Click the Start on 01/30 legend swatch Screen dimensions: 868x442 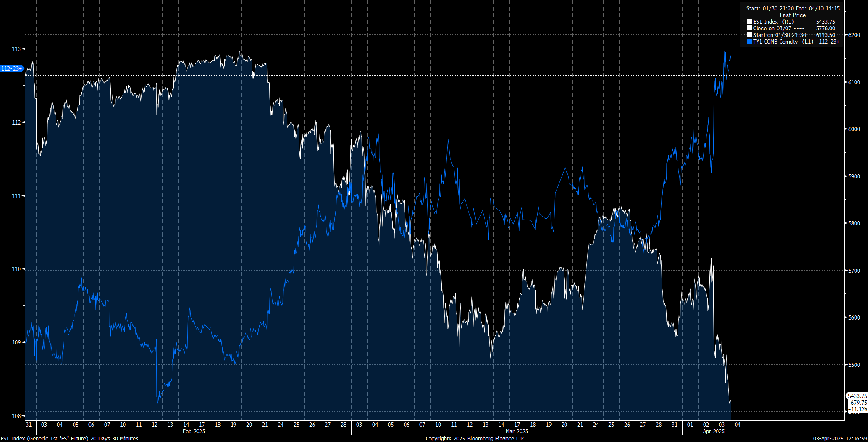tap(749, 35)
